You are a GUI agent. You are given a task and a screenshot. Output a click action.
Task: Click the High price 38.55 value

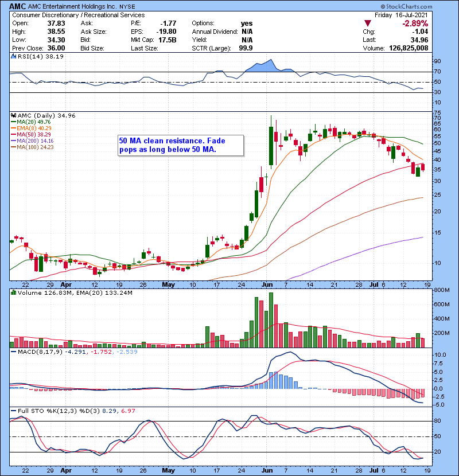pyautogui.click(x=56, y=32)
